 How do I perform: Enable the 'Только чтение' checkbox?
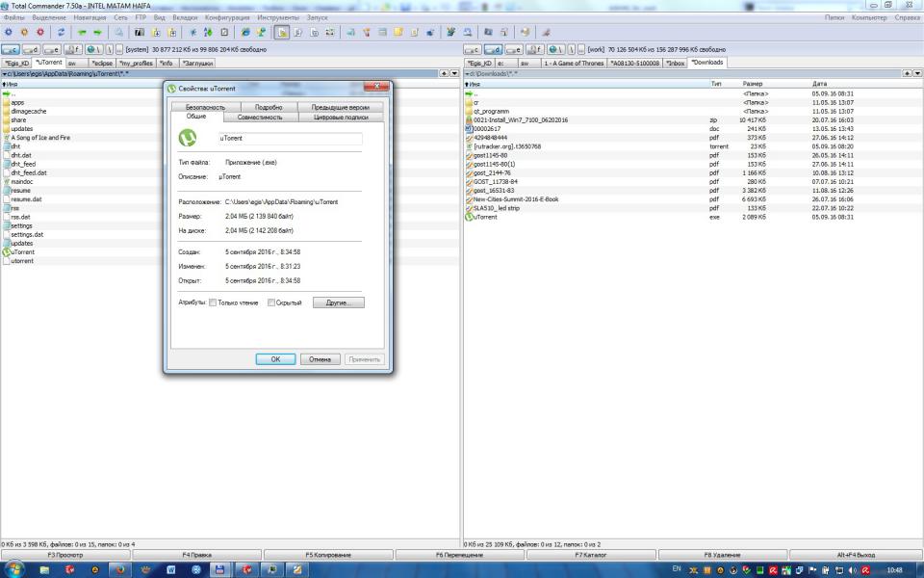213,302
